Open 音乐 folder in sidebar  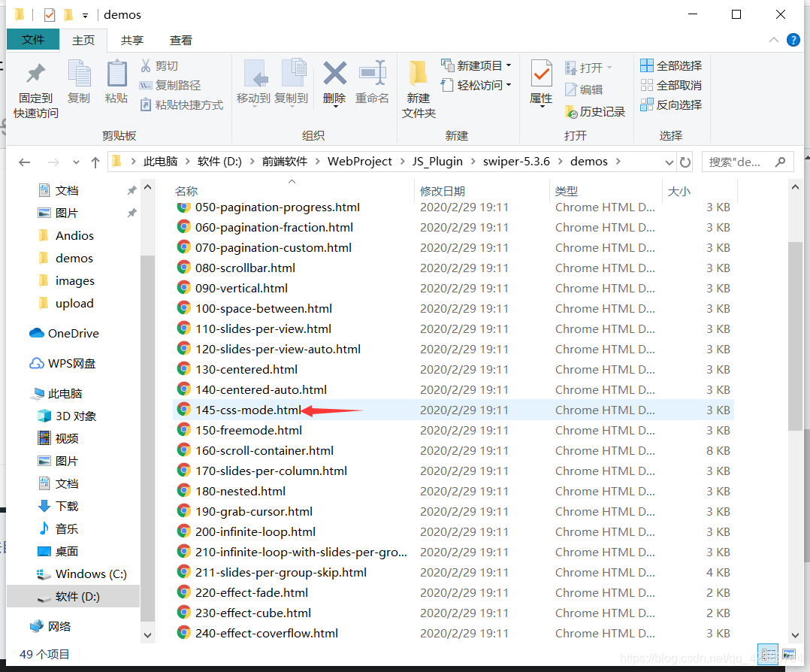coord(58,529)
